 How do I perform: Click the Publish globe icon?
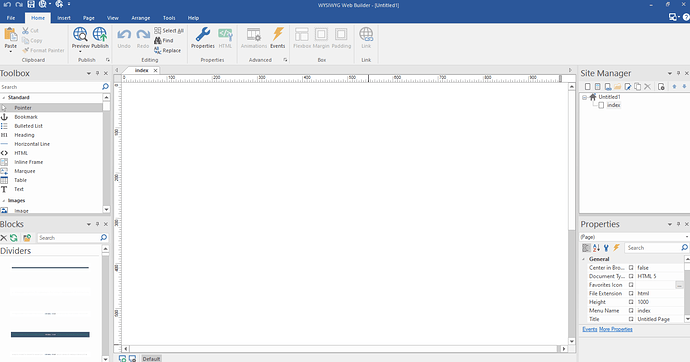pos(100,34)
